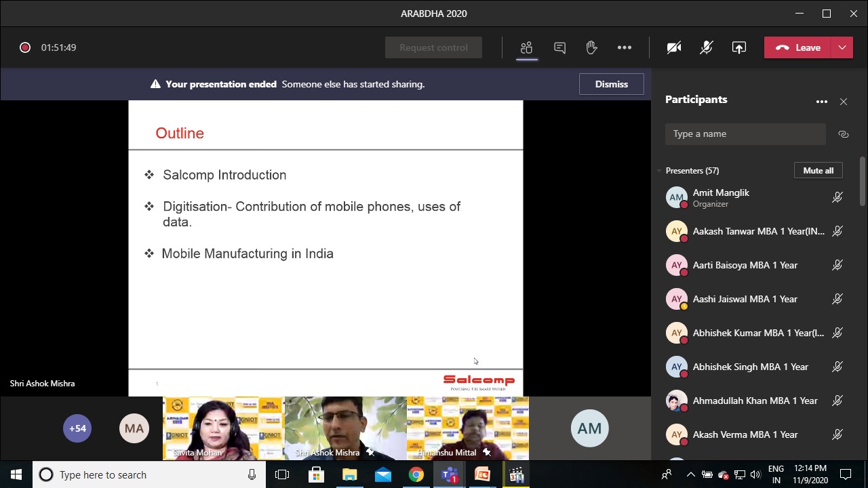Screen dimensions: 868x488
Task: Open the show conversation chat icon
Action: 559,47
